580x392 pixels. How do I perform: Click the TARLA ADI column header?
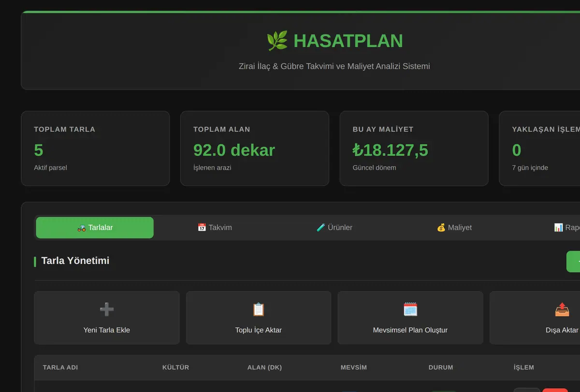[x=60, y=367]
